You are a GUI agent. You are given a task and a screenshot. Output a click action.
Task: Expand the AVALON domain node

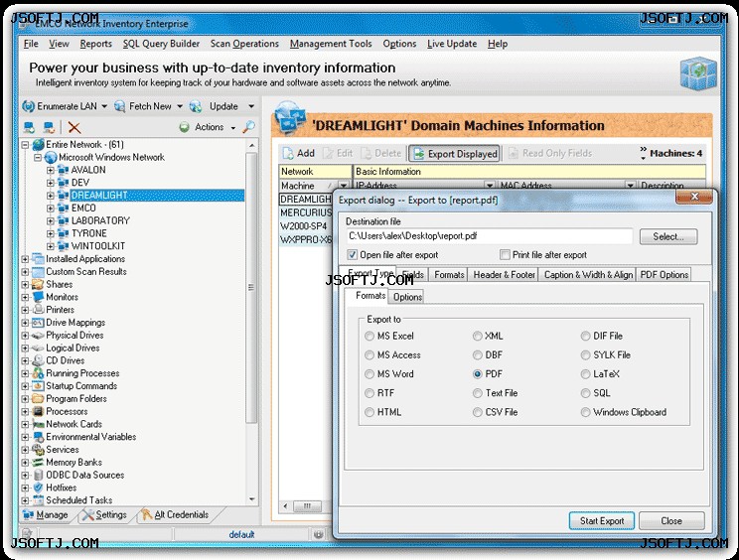pos(51,170)
